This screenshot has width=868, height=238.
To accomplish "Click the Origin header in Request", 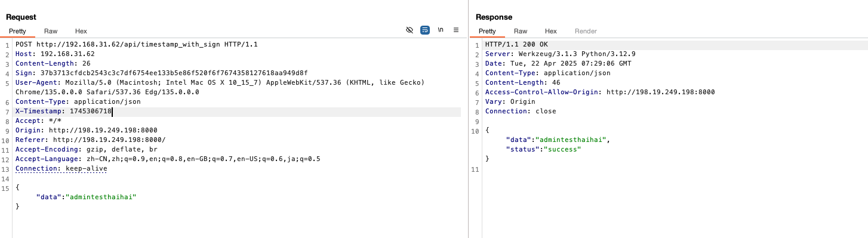I will tap(87, 131).
